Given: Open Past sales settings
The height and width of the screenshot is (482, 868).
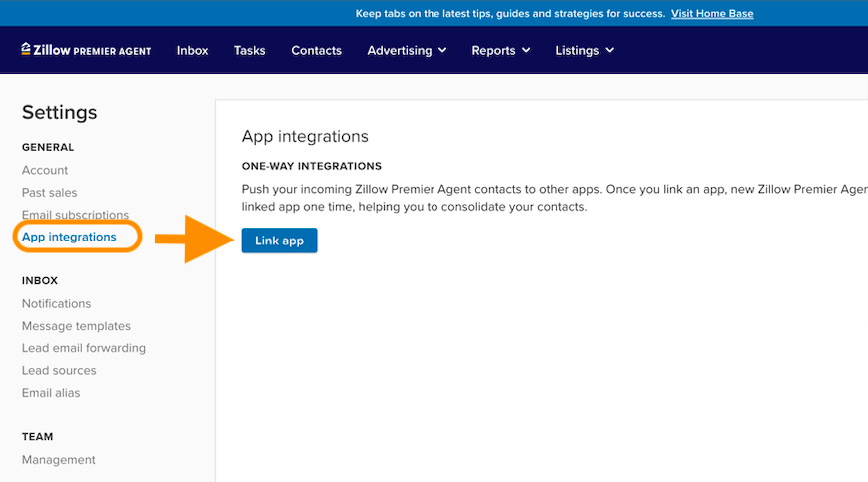Looking at the screenshot, I should (x=49, y=193).
